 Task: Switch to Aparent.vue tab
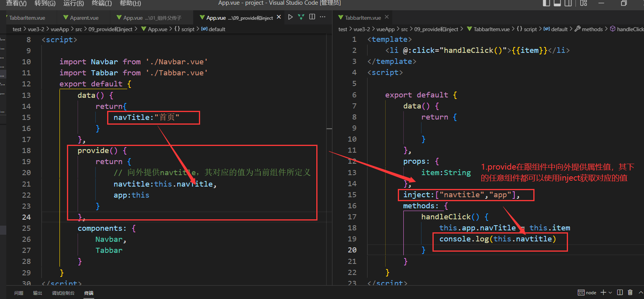point(84,18)
